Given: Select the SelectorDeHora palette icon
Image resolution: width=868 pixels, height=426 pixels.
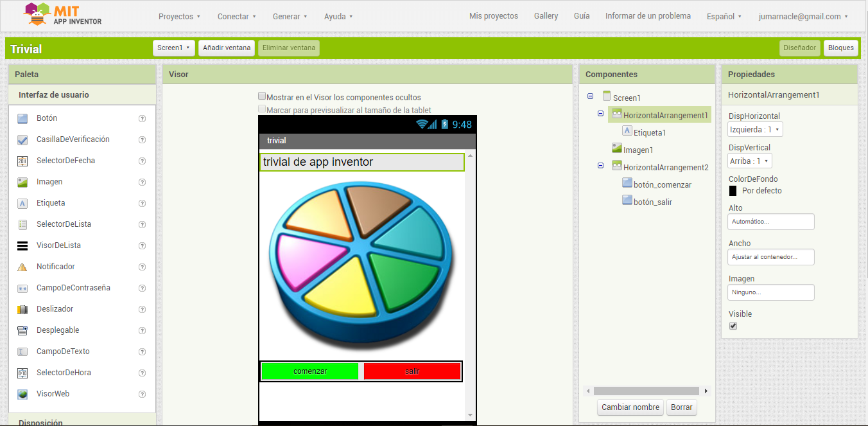Looking at the screenshot, I should [x=22, y=373].
